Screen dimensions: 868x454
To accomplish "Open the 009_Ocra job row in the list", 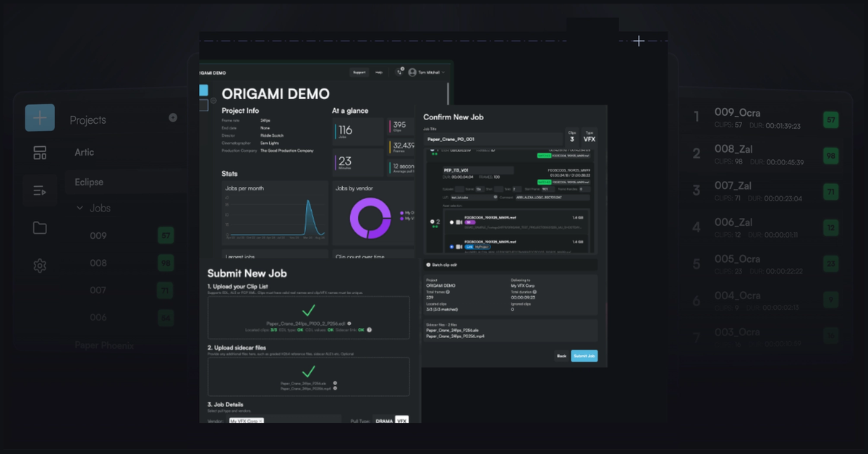I will (765, 118).
